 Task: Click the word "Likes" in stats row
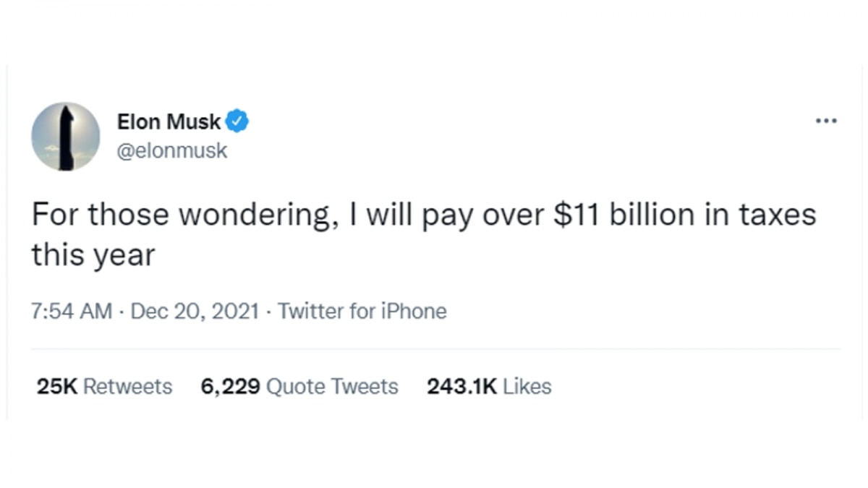[x=527, y=387]
